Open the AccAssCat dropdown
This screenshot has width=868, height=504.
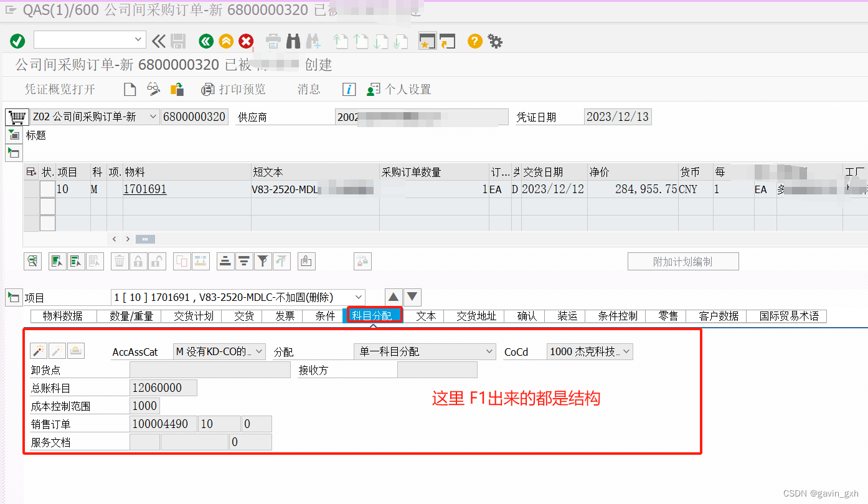[x=260, y=351]
